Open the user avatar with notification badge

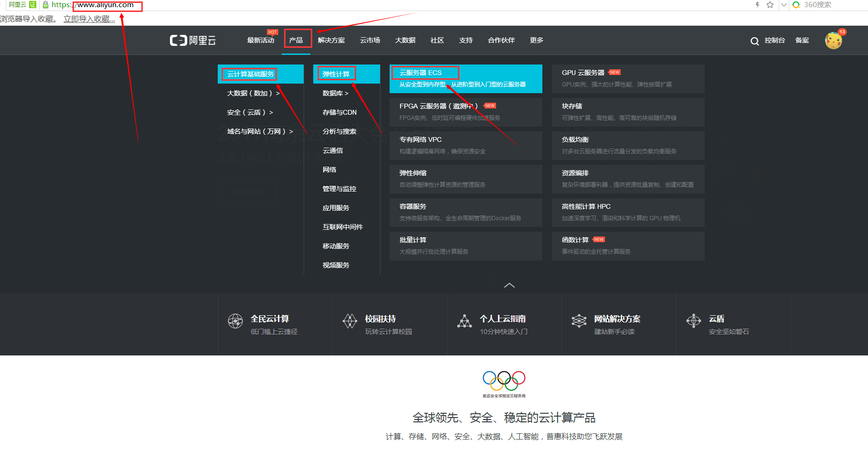(x=834, y=40)
